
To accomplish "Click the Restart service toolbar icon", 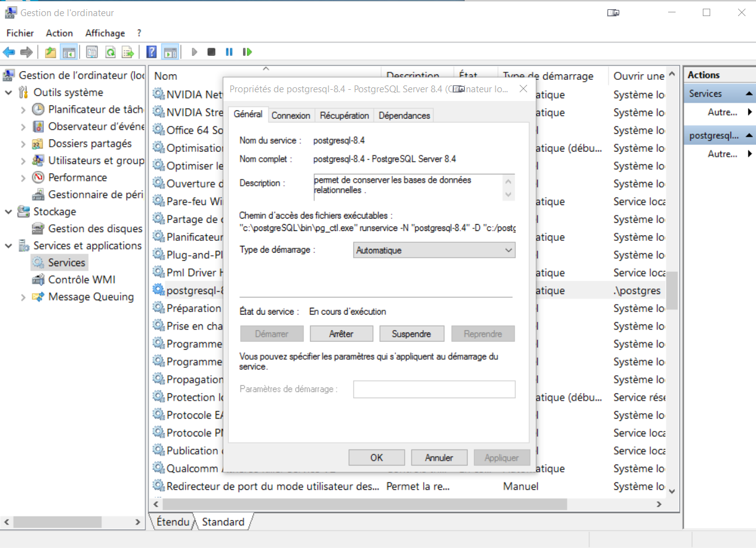I will coord(247,52).
